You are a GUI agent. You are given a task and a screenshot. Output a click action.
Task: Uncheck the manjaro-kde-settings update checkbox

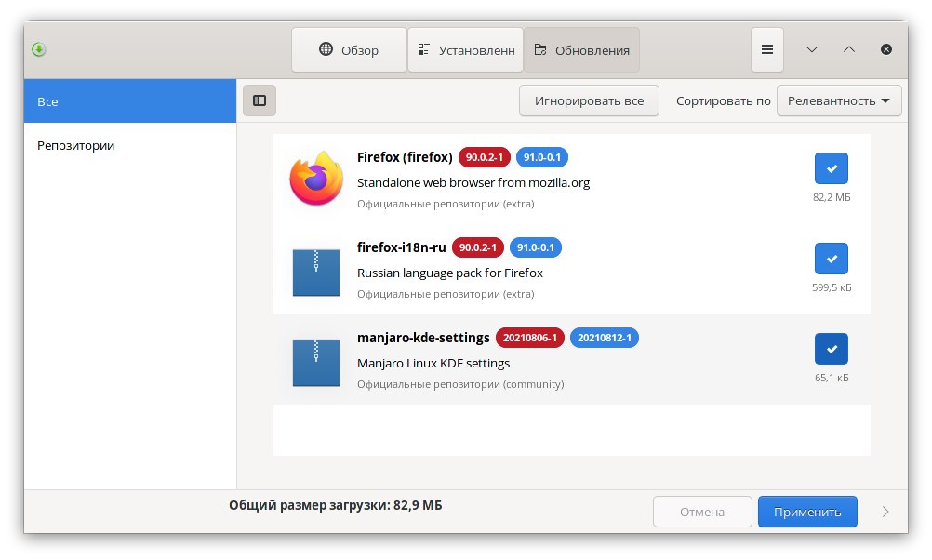click(831, 349)
